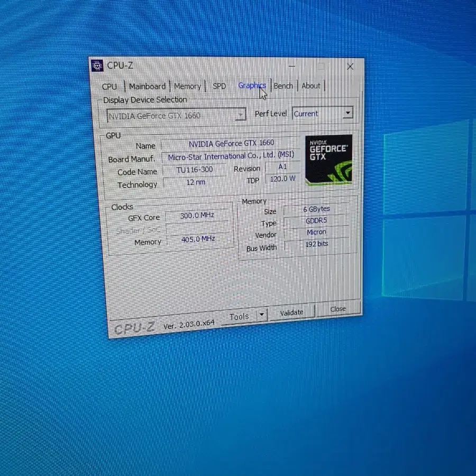The image size is (476, 476).
Task: Click the Bus Width 192 bits value
Action: point(317,244)
